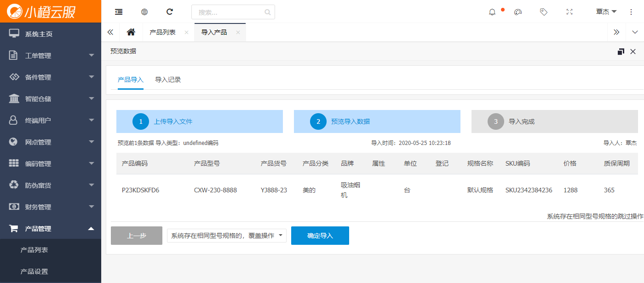Viewport: 644px width, 283px height.
Task: Click step 3 导入完成
Action: (x=555, y=121)
